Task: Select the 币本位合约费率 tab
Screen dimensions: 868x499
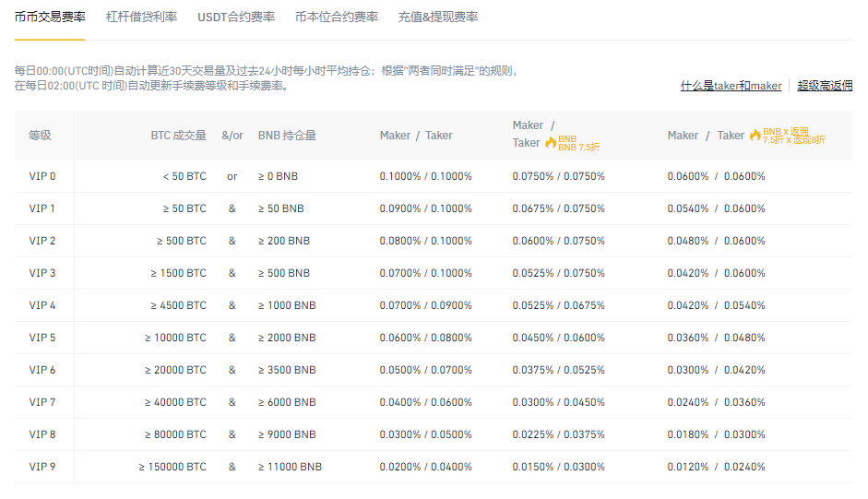Action: coord(337,17)
